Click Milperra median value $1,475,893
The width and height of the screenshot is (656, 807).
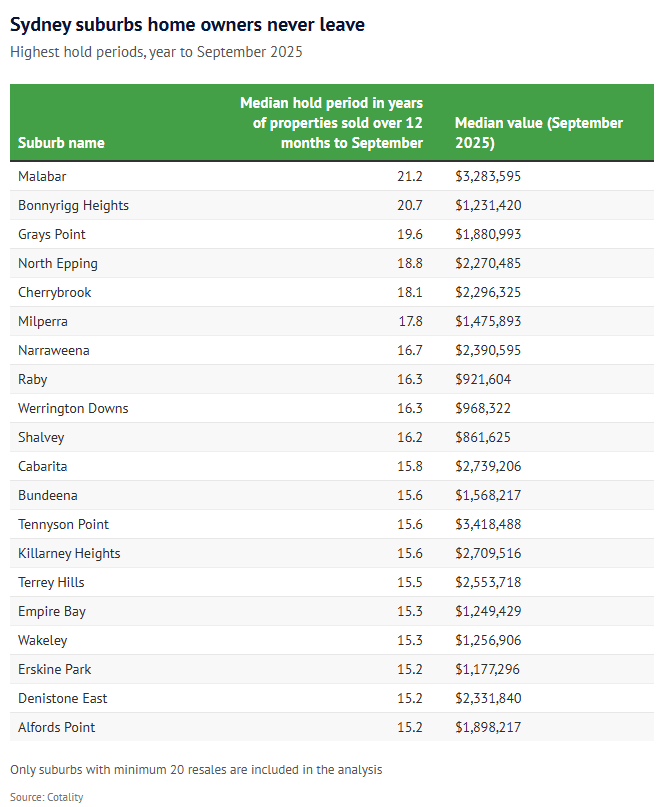tap(488, 321)
